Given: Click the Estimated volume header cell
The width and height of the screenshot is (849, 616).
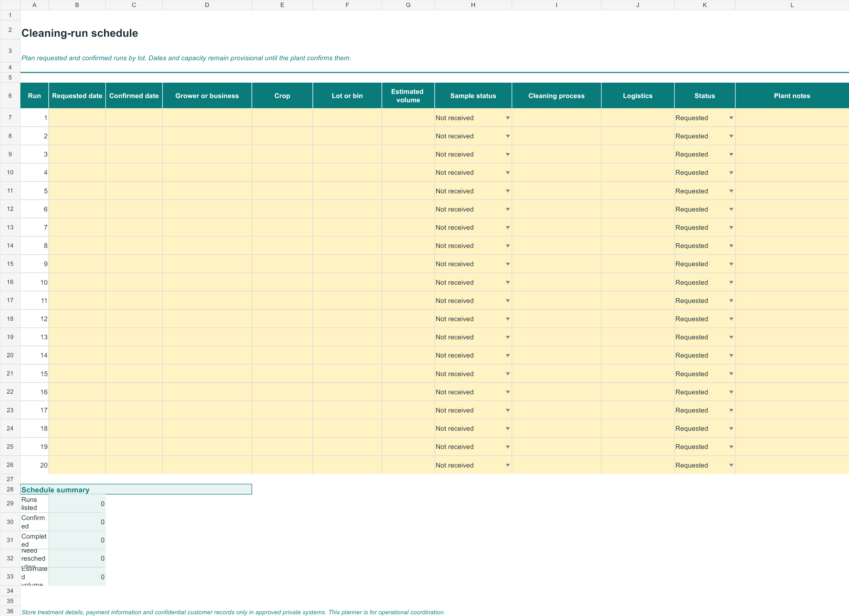Looking at the screenshot, I should [408, 96].
